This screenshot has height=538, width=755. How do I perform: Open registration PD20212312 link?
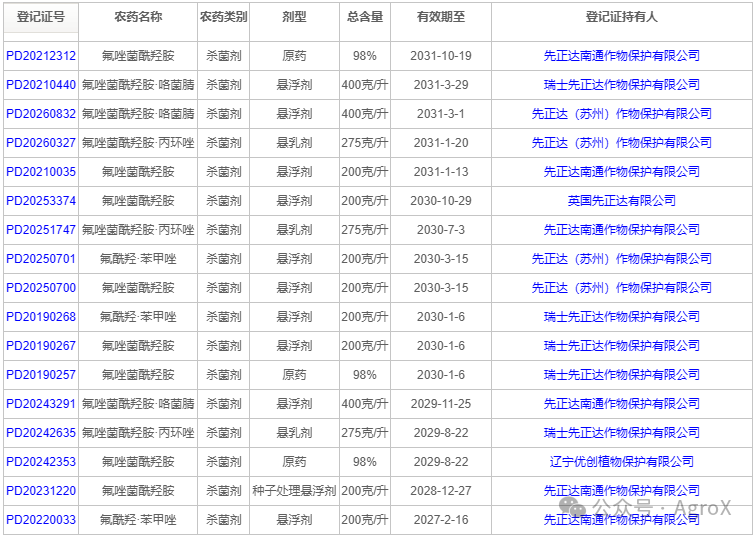[41, 56]
